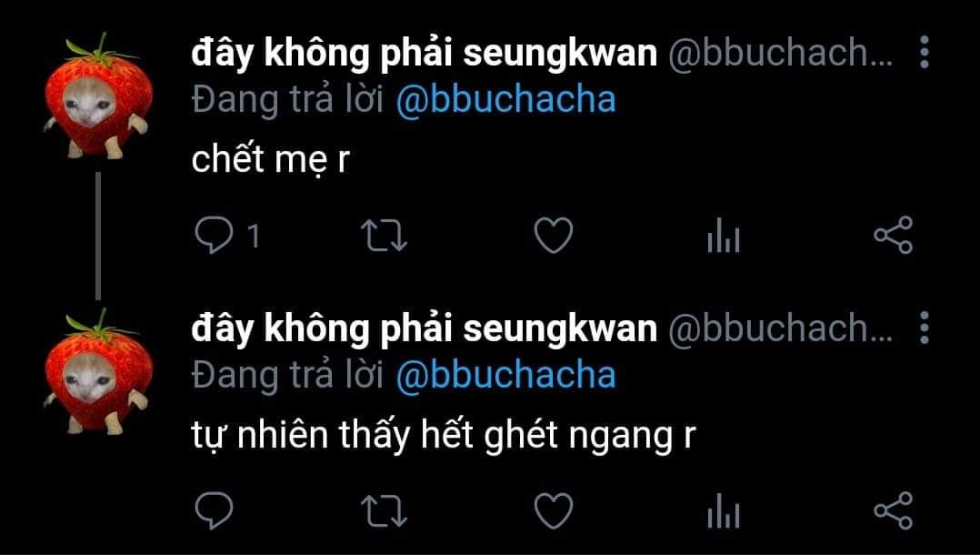Follow the @bbuchacha mention link in the first tweet
This screenshot has height=555, width=980.
tap(505, 99)
